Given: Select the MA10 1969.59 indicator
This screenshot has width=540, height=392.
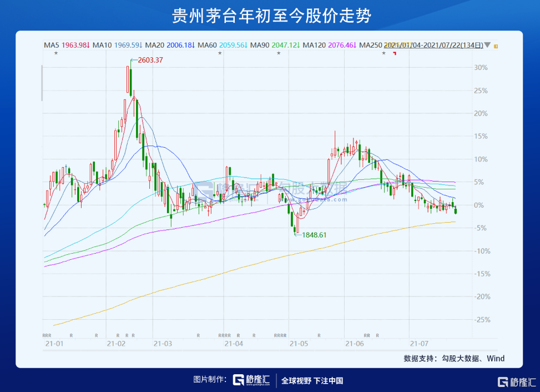Looking at the screenshot, I should (118, 45).
